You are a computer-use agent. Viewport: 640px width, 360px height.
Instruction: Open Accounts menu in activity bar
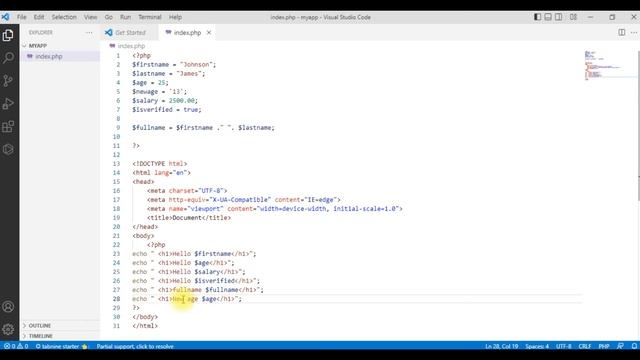(8, 307)
